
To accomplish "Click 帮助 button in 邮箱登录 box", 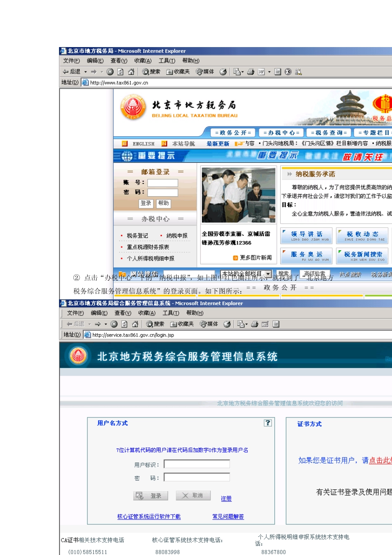I will [163, 203].
